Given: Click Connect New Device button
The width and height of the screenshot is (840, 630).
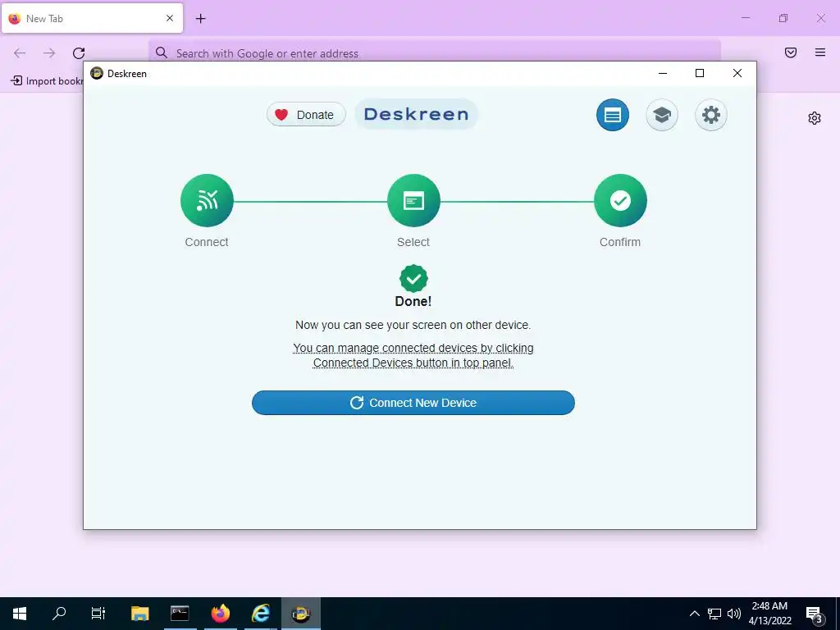Looking at the screenshot, I should coord(413,403).
